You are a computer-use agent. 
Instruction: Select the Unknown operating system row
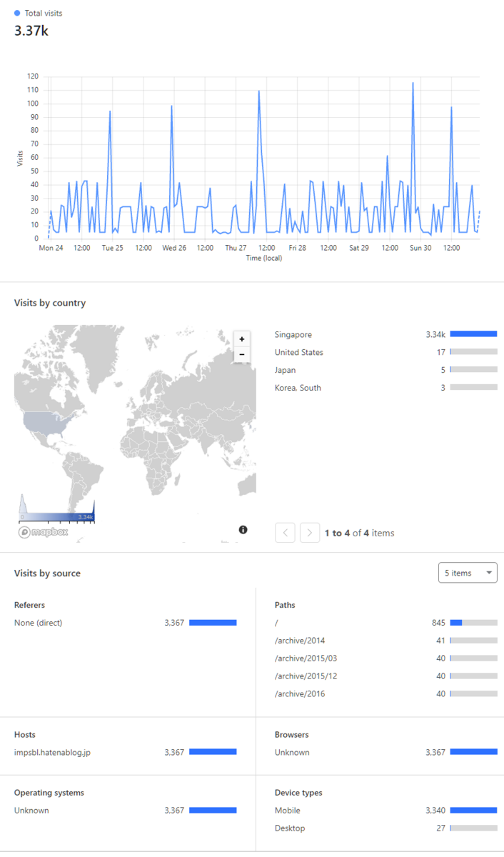125,811
